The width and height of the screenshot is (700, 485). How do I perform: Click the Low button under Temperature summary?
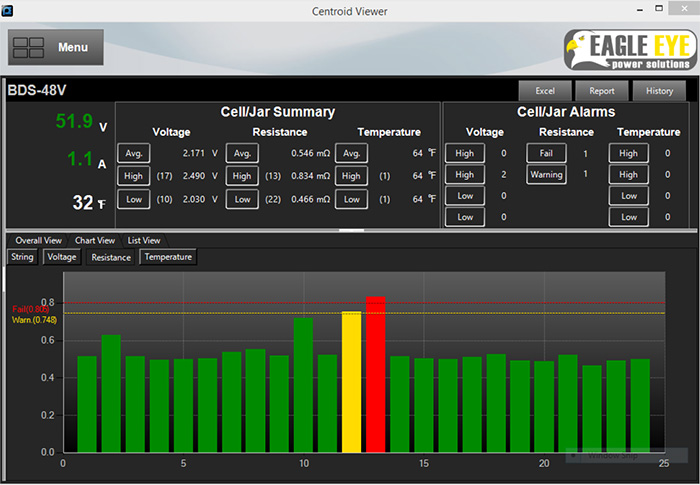(x=350, y=199)
